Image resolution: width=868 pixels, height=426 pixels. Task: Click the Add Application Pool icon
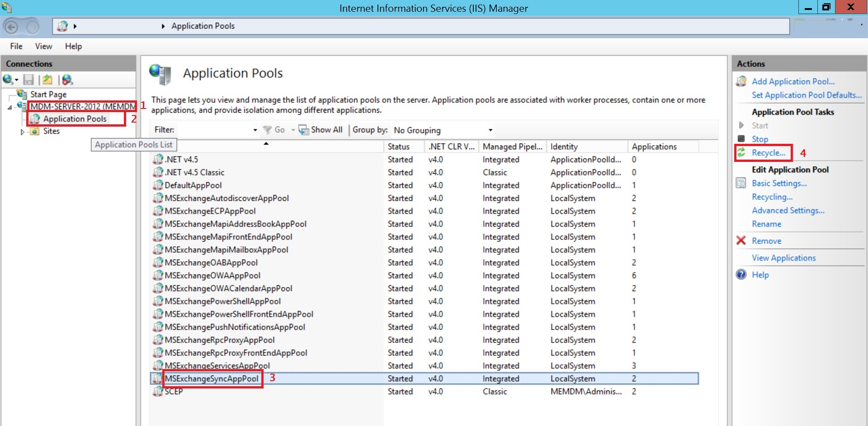741,81
